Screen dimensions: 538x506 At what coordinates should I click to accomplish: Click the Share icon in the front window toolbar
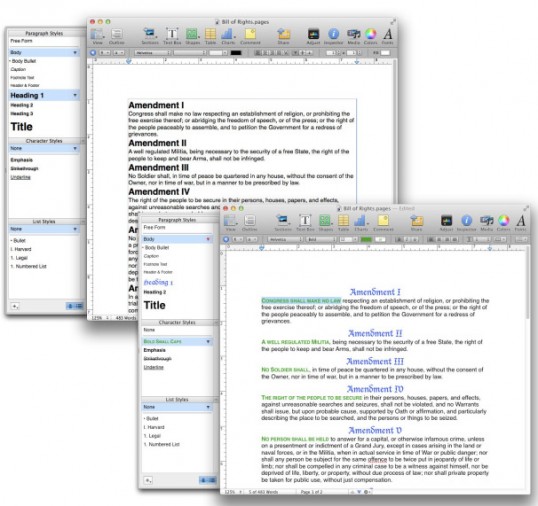coord(417,220)
